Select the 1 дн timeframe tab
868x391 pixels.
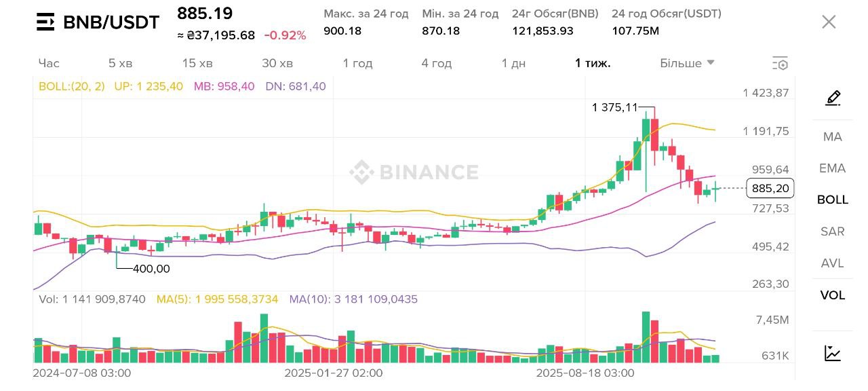pos(513,63)
